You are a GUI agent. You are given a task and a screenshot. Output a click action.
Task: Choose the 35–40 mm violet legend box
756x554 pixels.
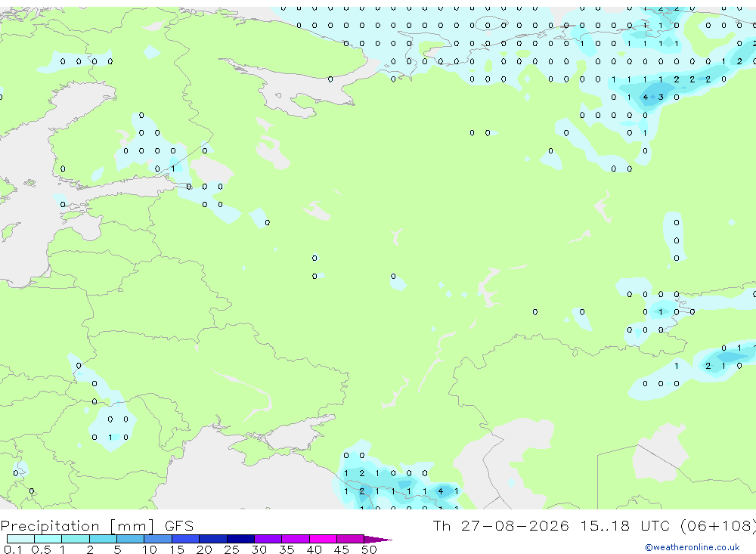pos(296,539)
